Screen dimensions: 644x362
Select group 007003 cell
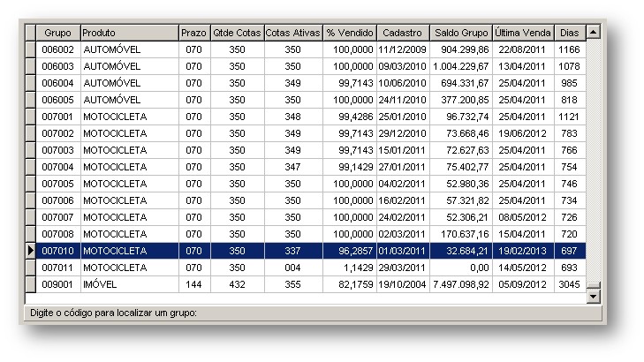(x=58, y=151)
